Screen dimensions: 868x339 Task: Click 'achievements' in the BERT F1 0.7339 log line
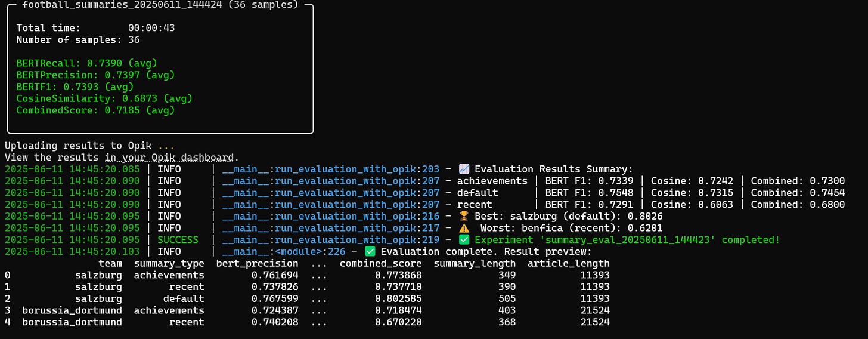pyautogui.click(x=492, y=181)
